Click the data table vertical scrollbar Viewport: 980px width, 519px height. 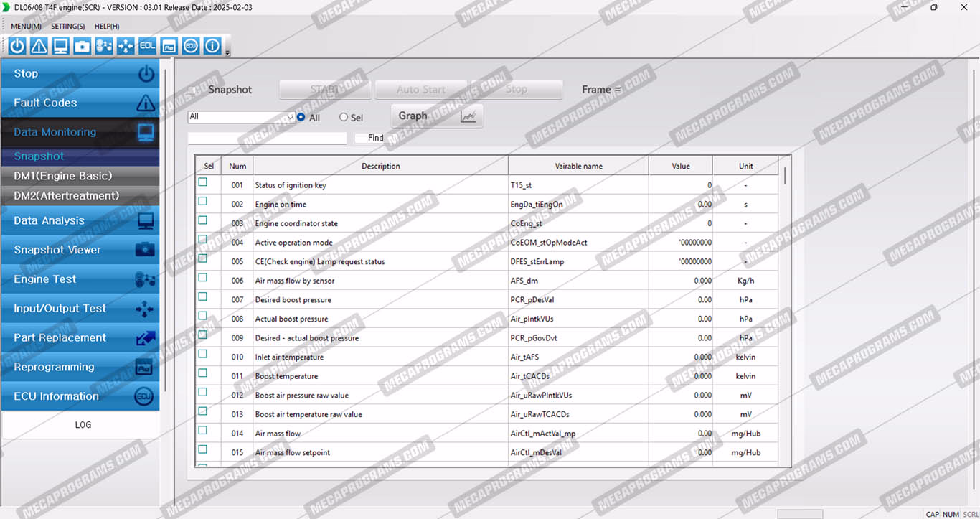click(x=785, y=175)
